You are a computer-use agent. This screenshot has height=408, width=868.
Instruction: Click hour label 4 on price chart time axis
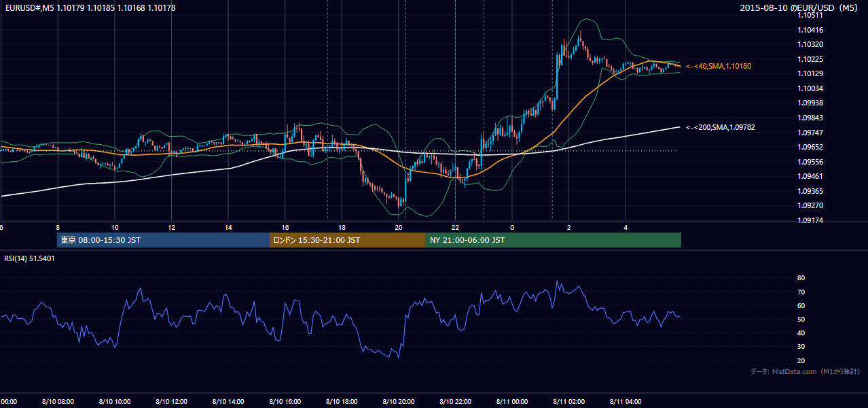click(626, 228)
